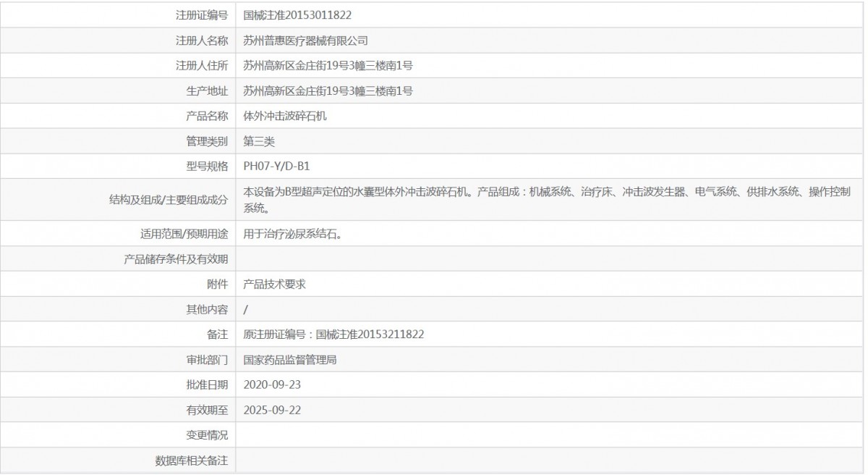Click the label 型号规格
Screen dimensions: 868x475
pos(207,166)
